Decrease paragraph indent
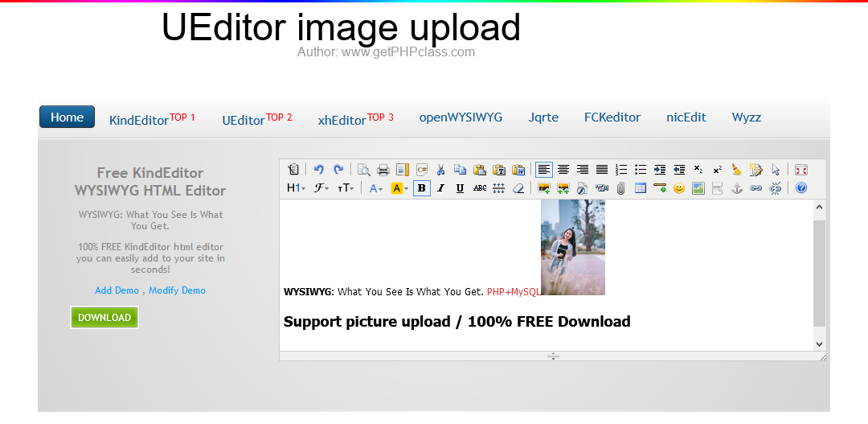This screenshot has width=868, height=424. [679, 170]
